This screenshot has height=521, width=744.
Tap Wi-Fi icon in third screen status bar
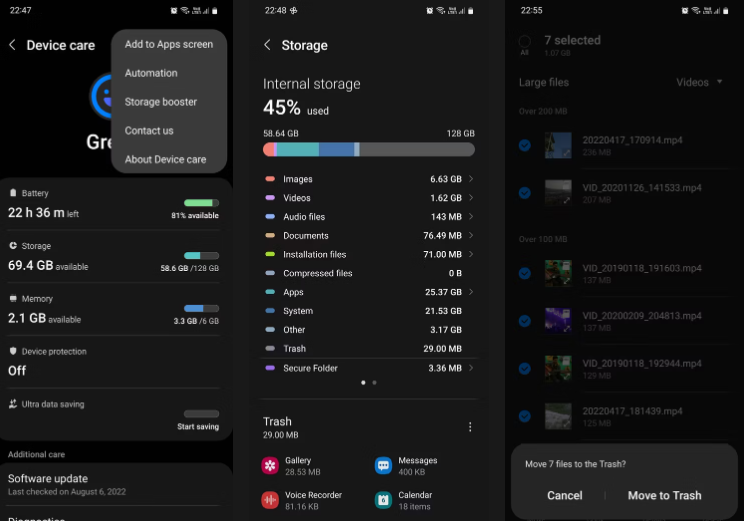[x=696, y=10]
